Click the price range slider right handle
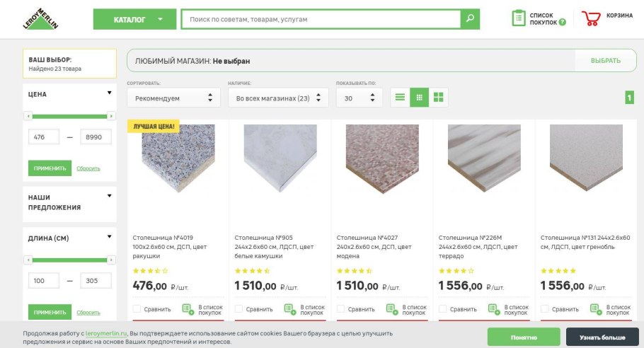This screenshot has height=348, width=644. [x=111, y=116]
